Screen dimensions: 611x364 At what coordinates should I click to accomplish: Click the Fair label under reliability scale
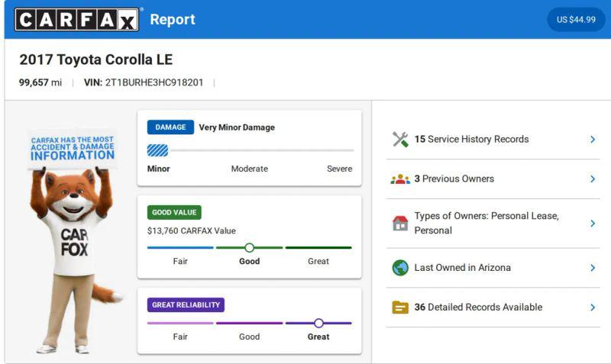(180, 337)
